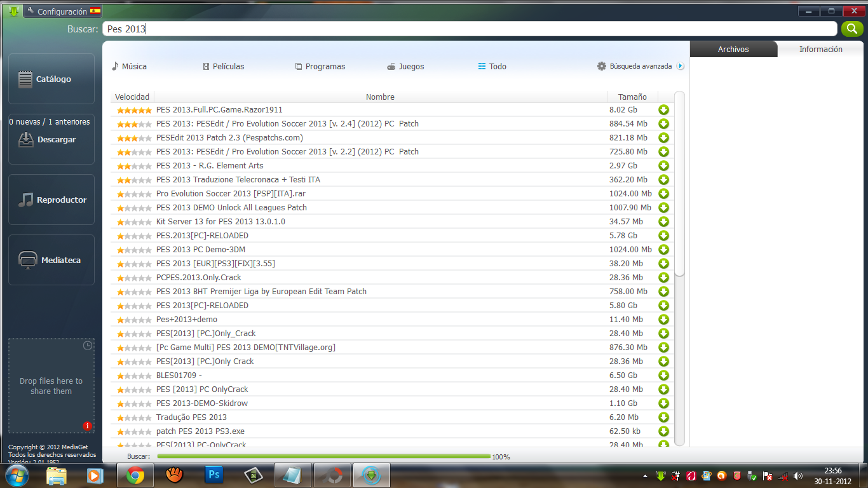
Task: Open Windows Explorer folder in taskbar
Action: [57, 475]
